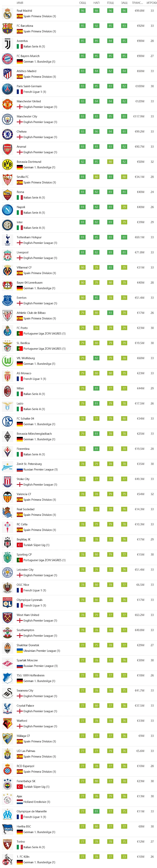The image size is (157, 868).
Task: Click Real Madrid's 86 overall rating badge
Action: point(82,11)
